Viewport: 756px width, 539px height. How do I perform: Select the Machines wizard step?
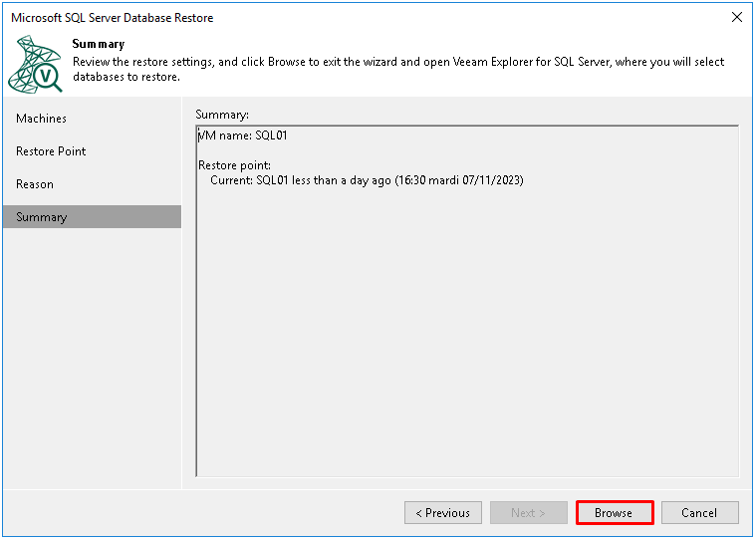tap(42, 119)
